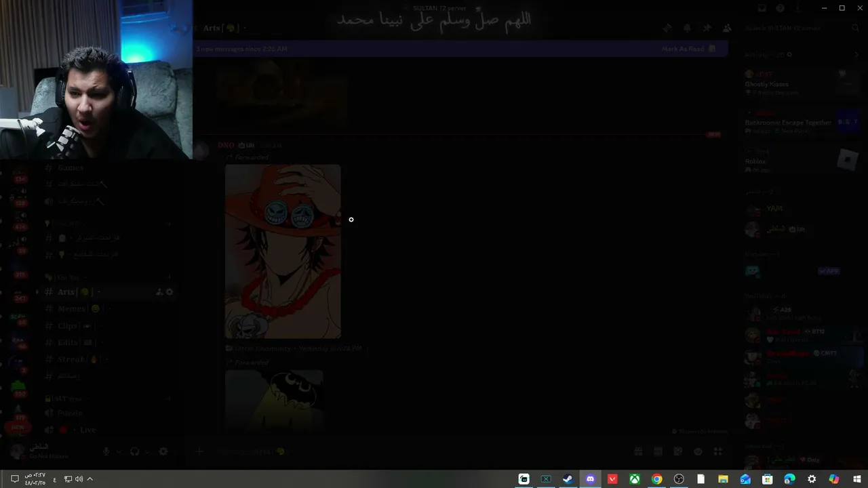Toggle the member list icon
Screen dimensions: 868x488
pos(727,28)
